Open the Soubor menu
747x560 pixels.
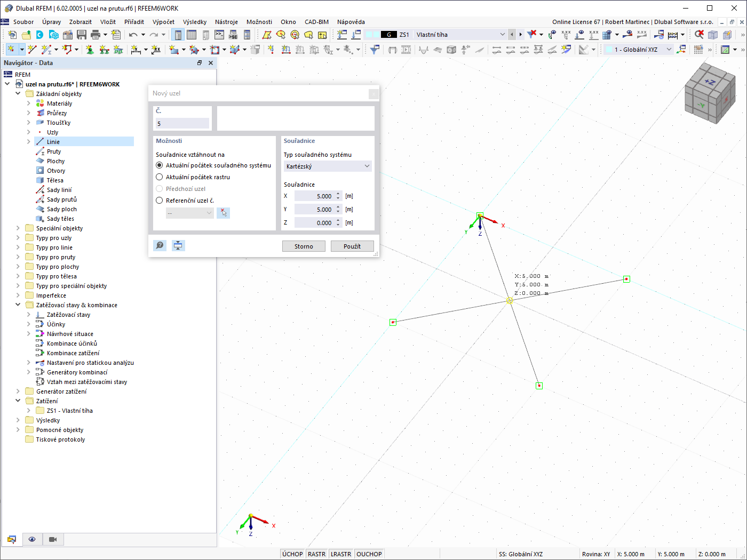23,22
